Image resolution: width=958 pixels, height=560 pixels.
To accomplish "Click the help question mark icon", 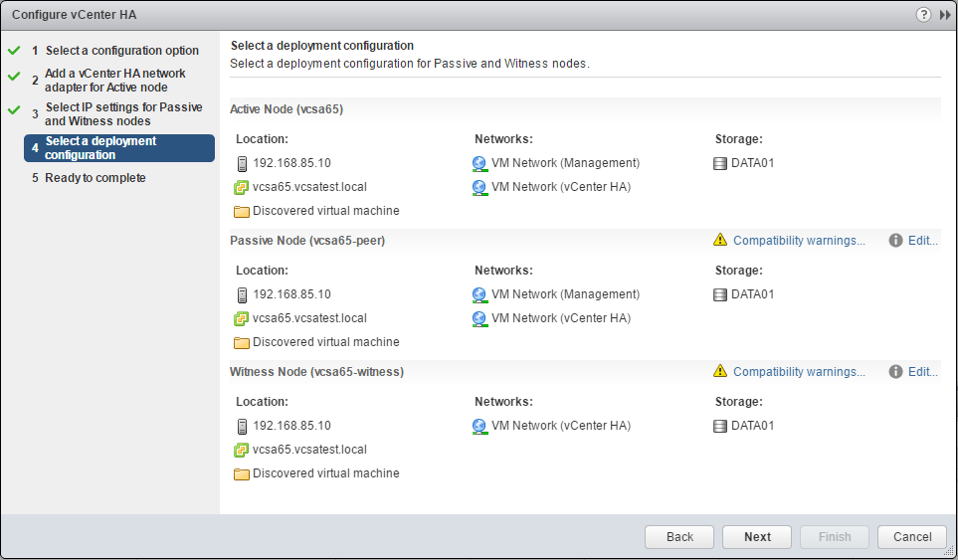I will [925, 14].
